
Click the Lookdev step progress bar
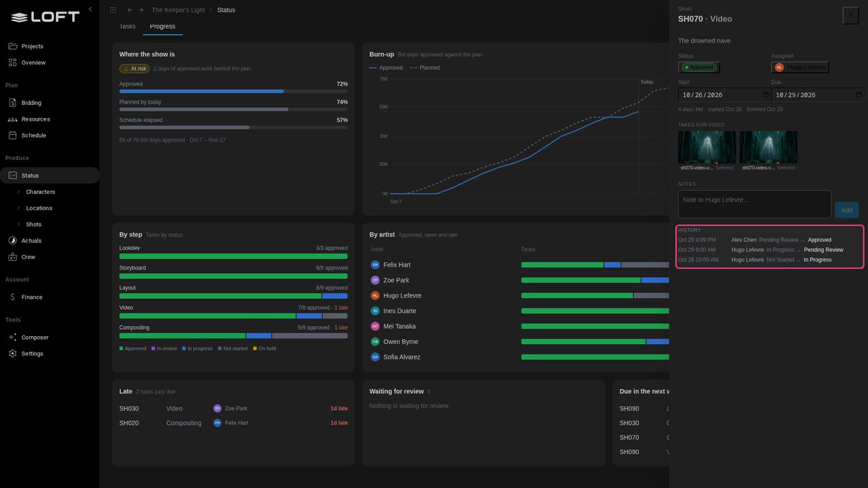coord(233,256)
